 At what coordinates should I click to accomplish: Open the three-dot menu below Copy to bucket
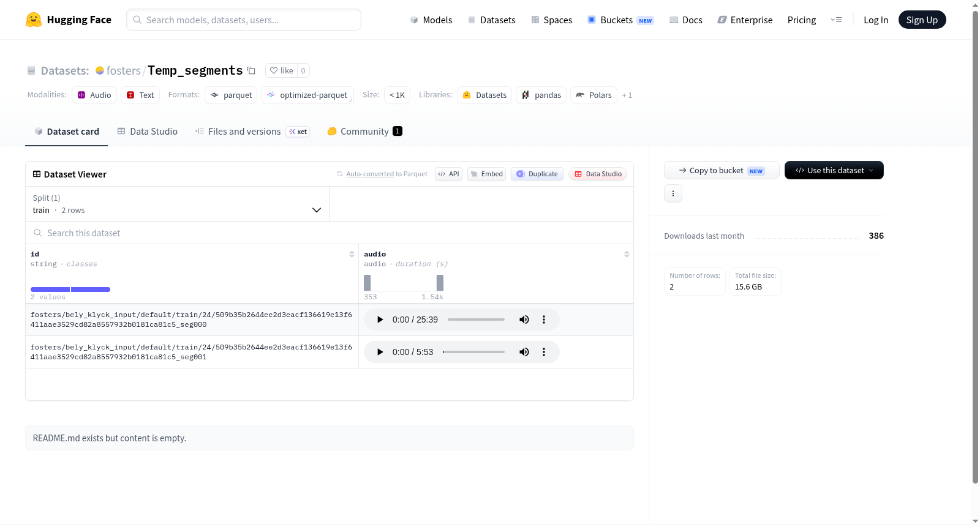tap(673, 193)
